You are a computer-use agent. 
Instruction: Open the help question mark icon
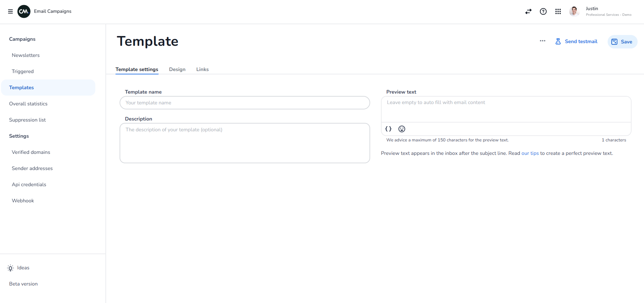pos(543,11)
